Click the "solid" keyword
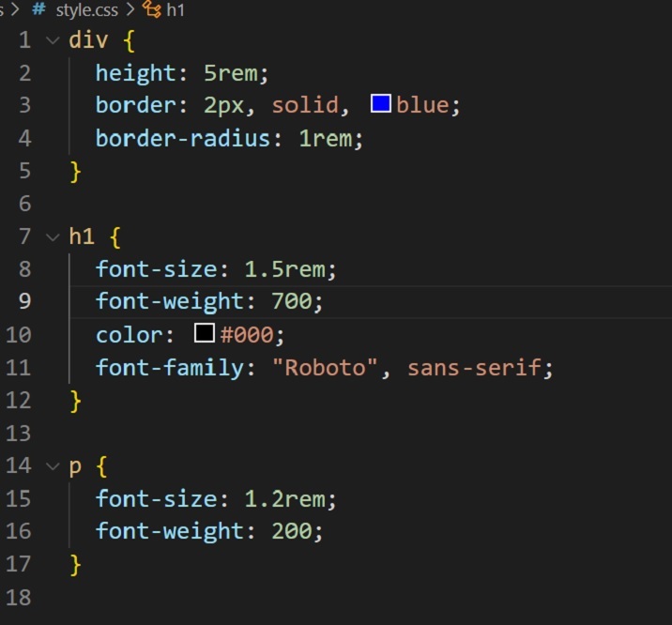Screen dimensions: 672x625 (x=305, y=105)
